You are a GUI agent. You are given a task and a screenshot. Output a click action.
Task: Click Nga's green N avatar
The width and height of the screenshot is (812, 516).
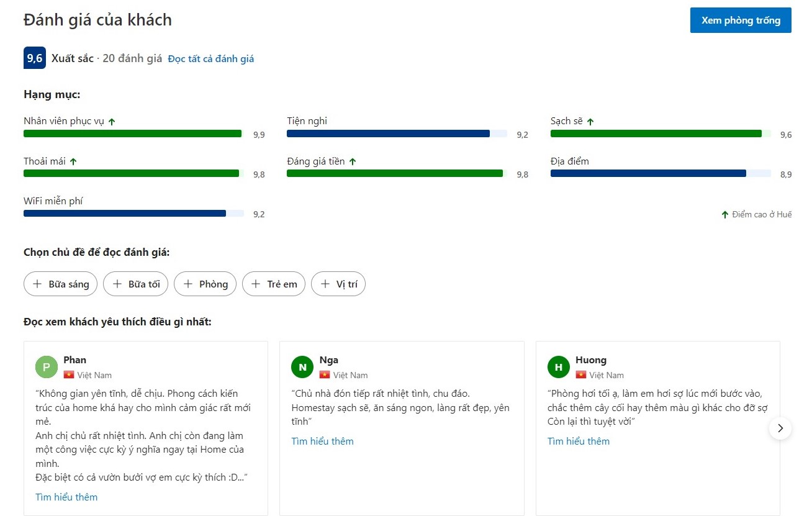(302, 367)
